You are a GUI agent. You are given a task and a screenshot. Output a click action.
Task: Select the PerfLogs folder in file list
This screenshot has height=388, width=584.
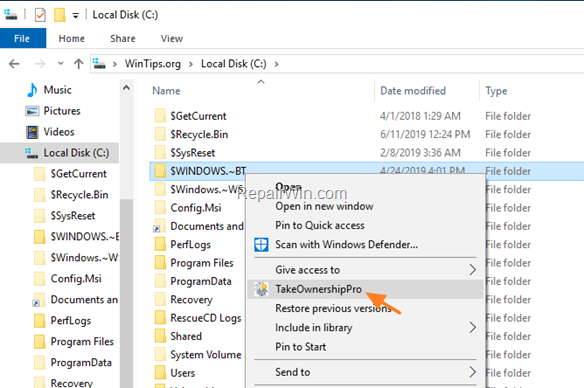[190, 244]
